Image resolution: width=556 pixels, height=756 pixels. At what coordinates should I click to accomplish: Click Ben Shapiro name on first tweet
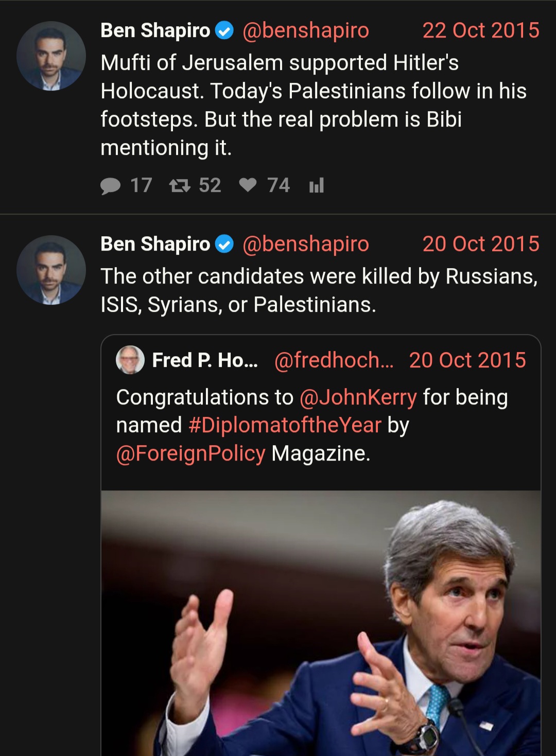click(155, 31)
